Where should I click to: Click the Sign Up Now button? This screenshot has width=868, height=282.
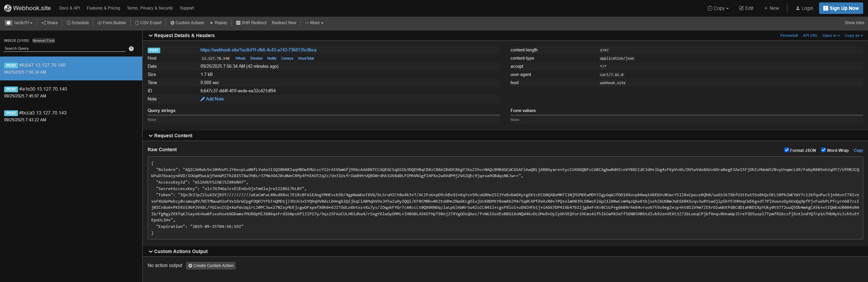pyautogui.click(x=840, y=8)
